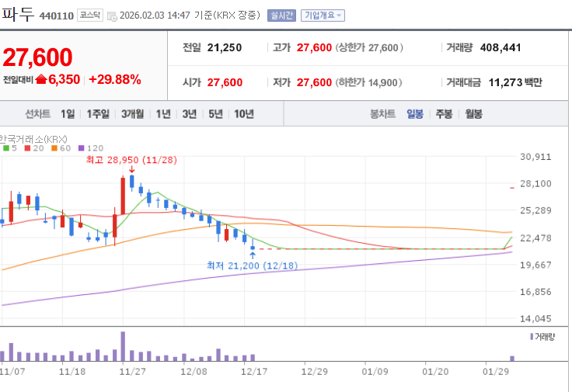Click the +29.88% change rate
This screenshot has width=572, height=392.
click(x=115, y=79)
